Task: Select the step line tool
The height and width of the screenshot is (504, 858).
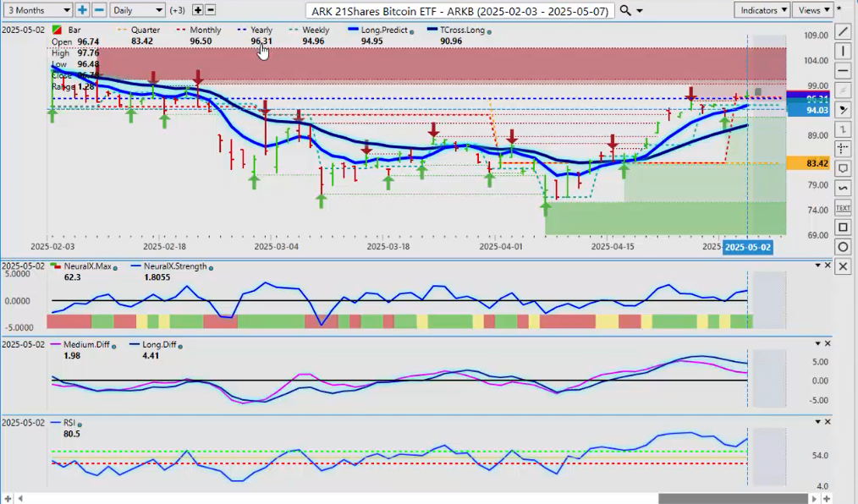Action: (x=843, y=129)
